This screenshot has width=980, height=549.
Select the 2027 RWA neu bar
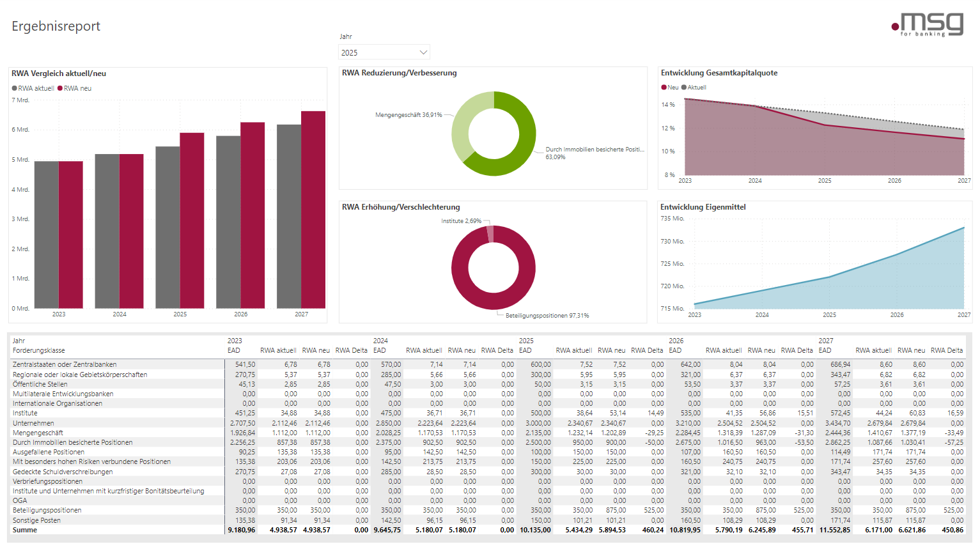click(313, 211)
